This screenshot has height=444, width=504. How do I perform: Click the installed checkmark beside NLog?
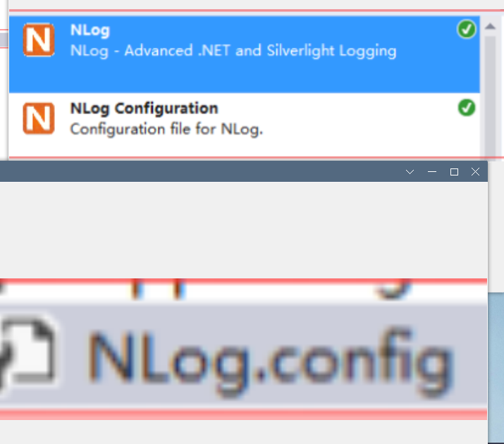467,29
